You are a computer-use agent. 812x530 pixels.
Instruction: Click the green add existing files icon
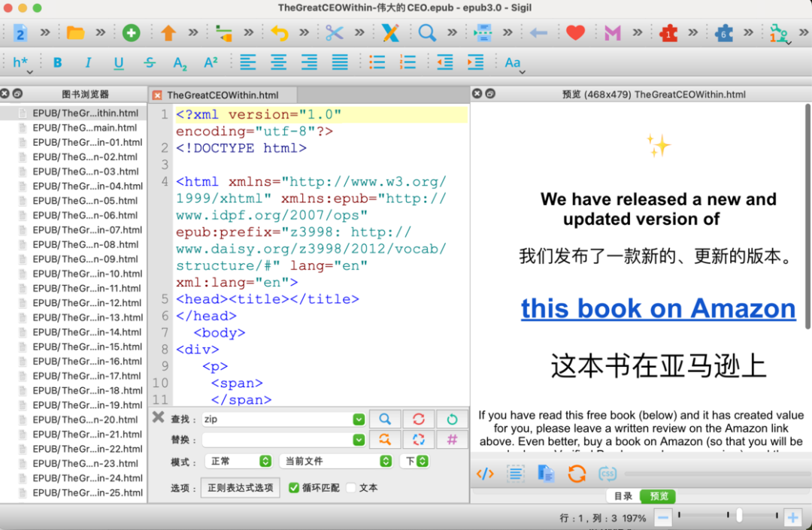(x=131, y=33)
